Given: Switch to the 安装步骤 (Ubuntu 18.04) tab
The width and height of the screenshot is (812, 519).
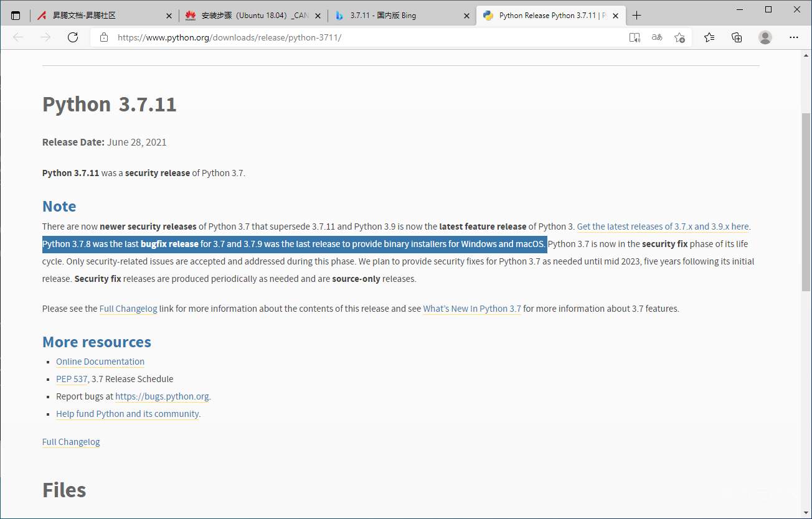Looking at the screenshot, I should 253,16.
